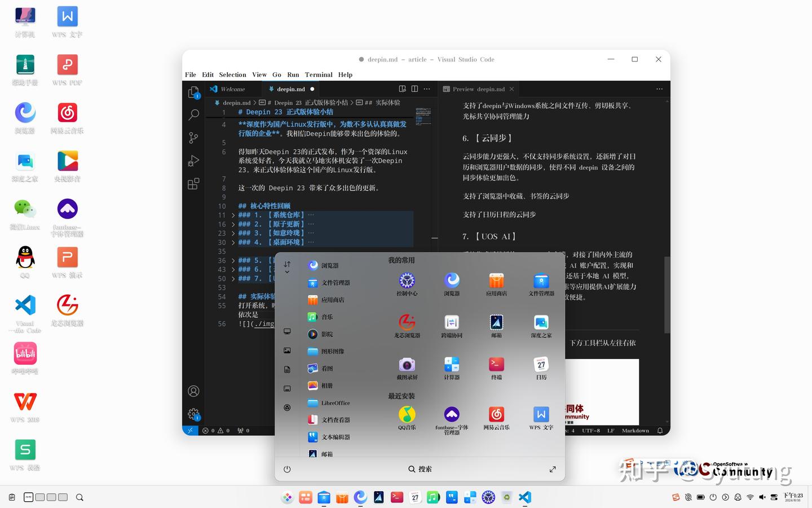The height and width of the screenshot is (508, 812).
Task: Select LibreOffice folder in launcher app list
Action: point(337,403)
